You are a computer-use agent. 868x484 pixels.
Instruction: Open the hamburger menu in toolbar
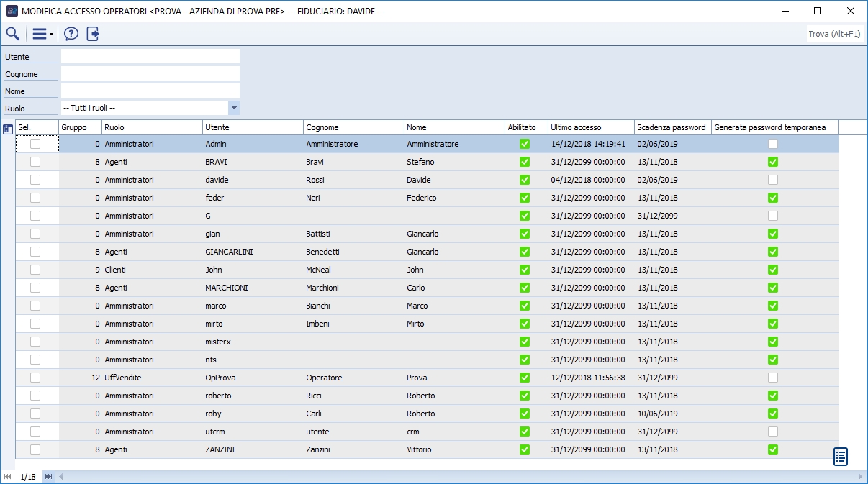40,34
